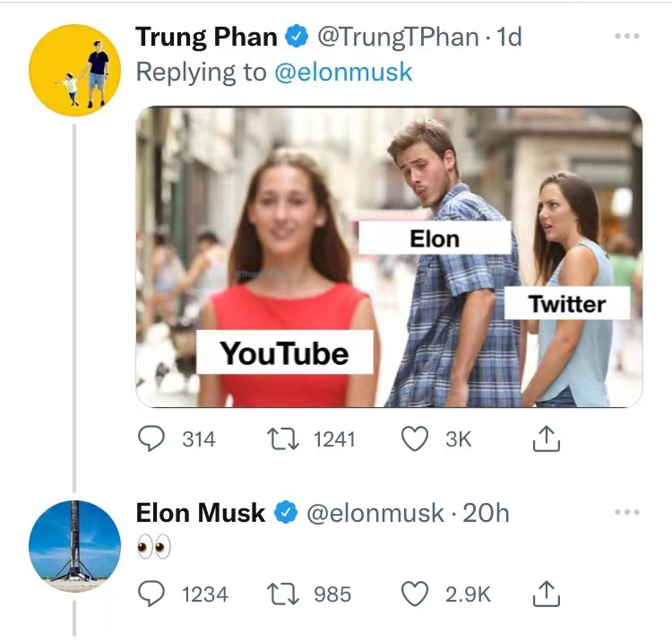
Task: Share Elon Musk's tweet
Action: click(x=546, y=594)
